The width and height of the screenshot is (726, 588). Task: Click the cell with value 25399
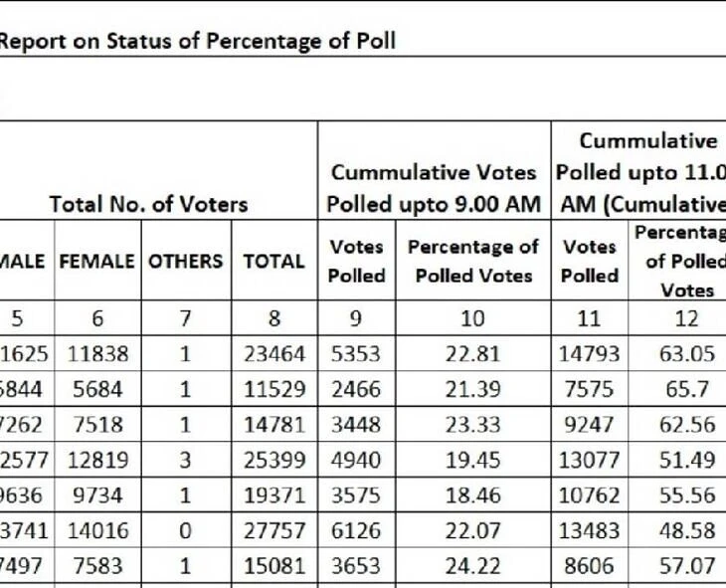point(273,461)
